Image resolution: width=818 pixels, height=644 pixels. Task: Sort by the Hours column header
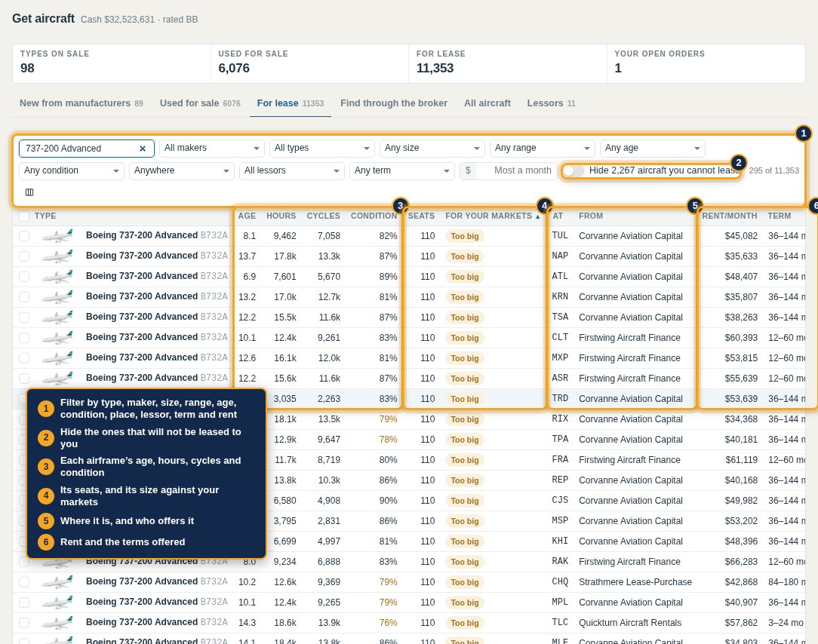tap(281, 216)
